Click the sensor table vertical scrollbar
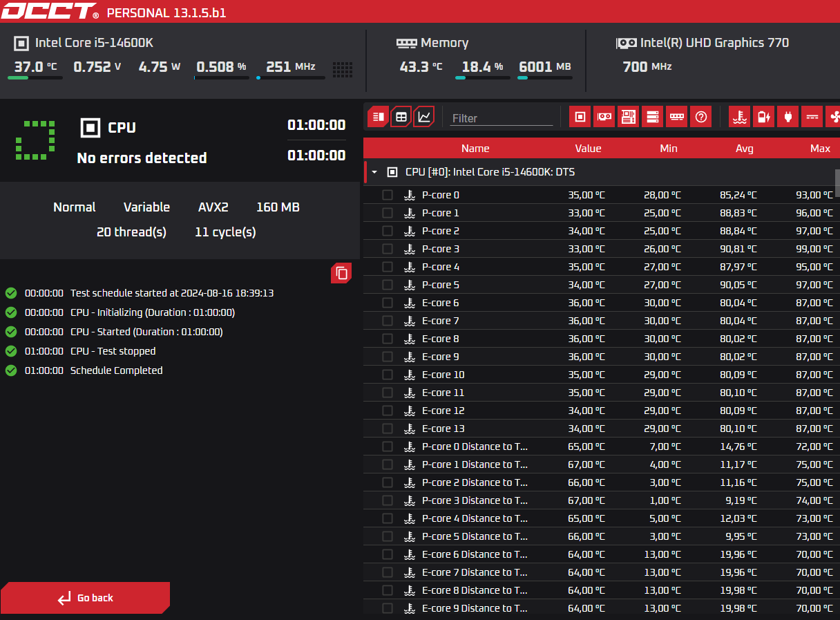Viewport: 840px width, 620px height. click(x=837, y=183)
